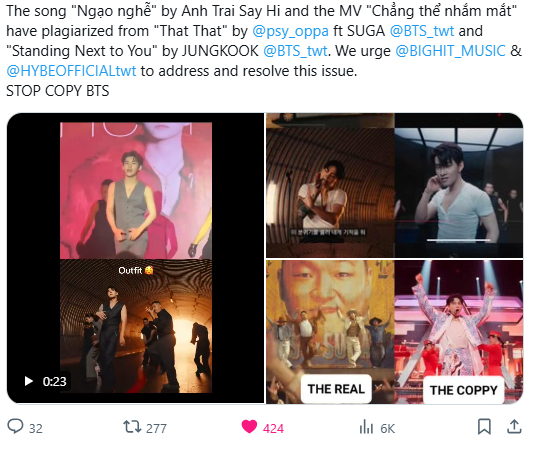This screenshot has height=449, width=538.
Task: Click the 277 retweet count
Action: (x=156, y=428)
